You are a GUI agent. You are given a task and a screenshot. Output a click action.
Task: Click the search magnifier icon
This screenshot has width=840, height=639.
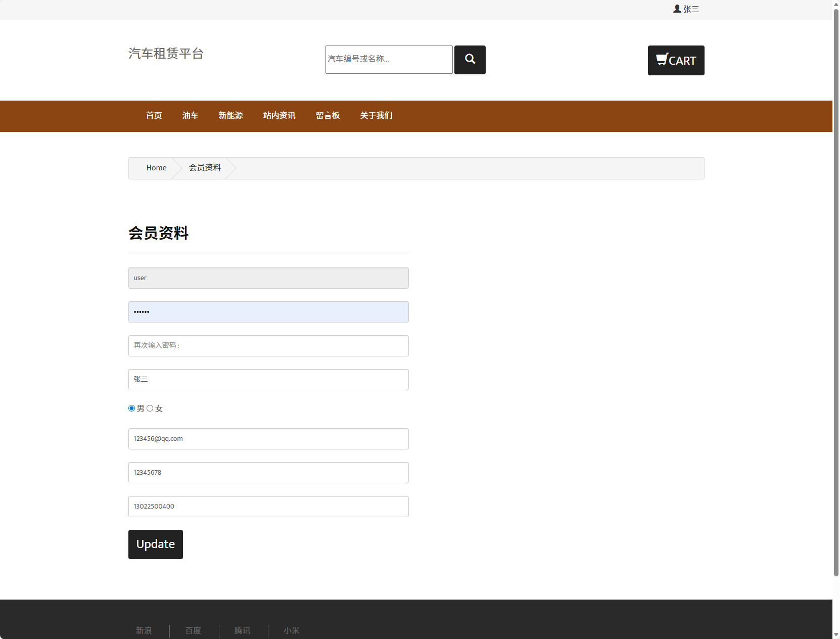click(470, 60)
